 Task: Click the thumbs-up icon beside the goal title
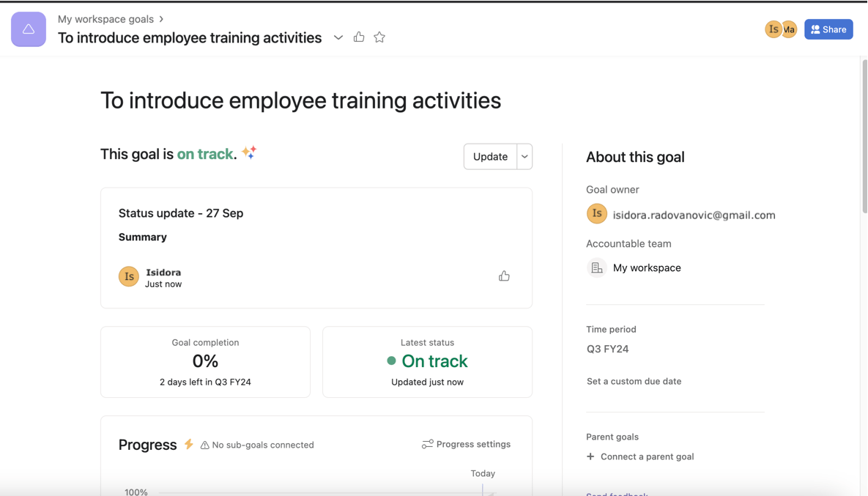358,37
